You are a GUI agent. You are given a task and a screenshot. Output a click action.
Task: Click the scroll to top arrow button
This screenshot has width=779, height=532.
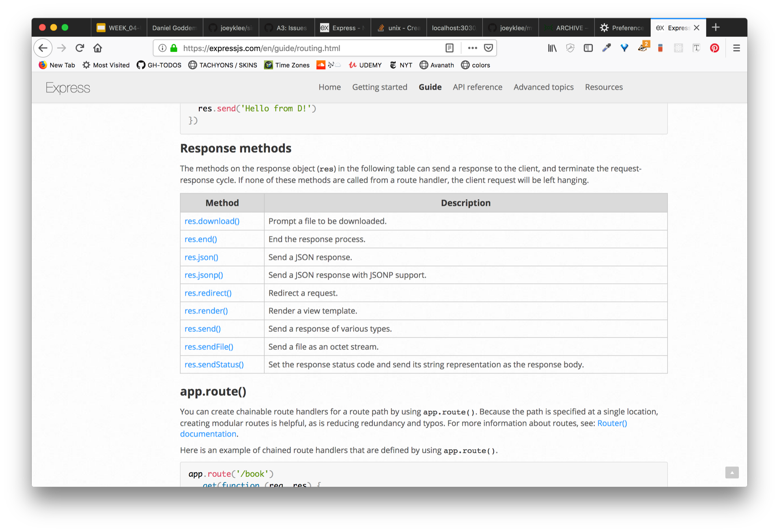point(732,472)
